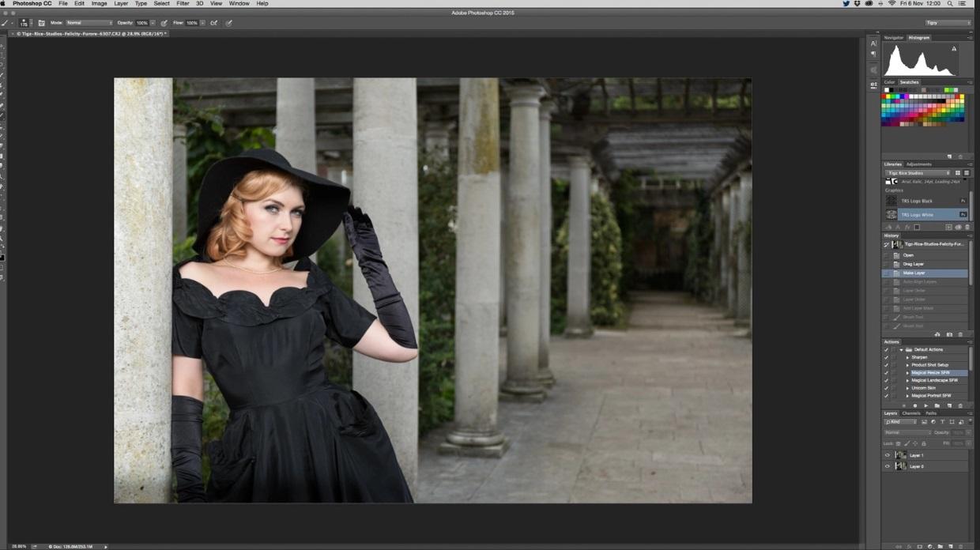The width and height of the screenshot is (980, 550).
Task: Toggle the checkmark for Unicorn Skin action
Action: 886,388
